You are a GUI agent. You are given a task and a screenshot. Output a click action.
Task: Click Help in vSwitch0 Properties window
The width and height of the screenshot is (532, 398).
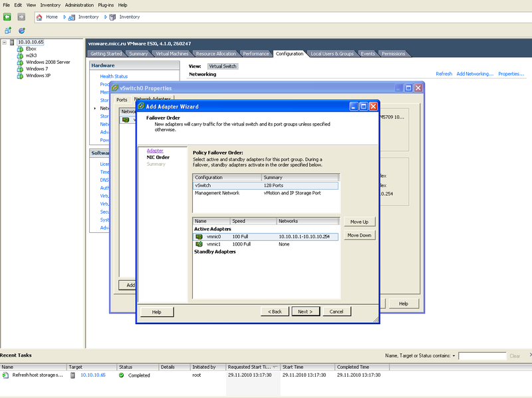pos(404,303)
